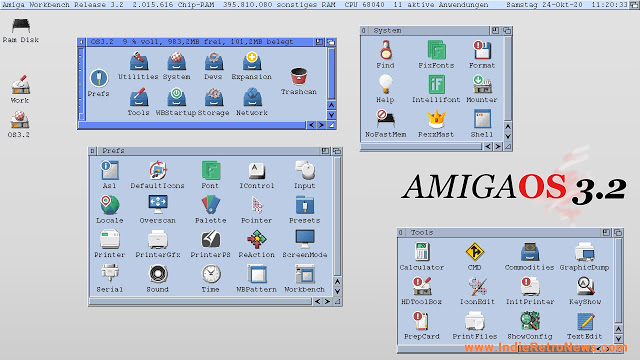Select the PrintFiles icon
Screen dimensions: 640x360
(x=475, y=321)
